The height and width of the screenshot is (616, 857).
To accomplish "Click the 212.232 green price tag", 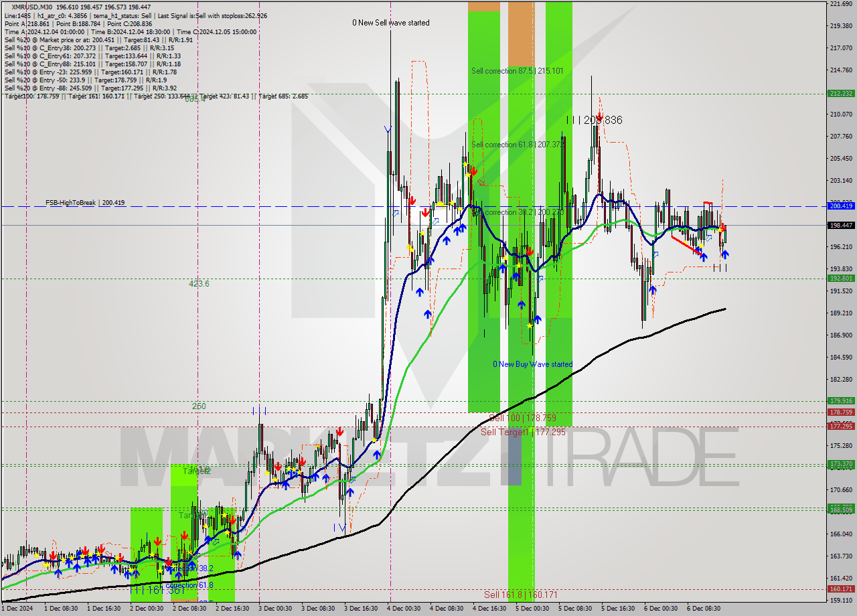I will 841,94.
